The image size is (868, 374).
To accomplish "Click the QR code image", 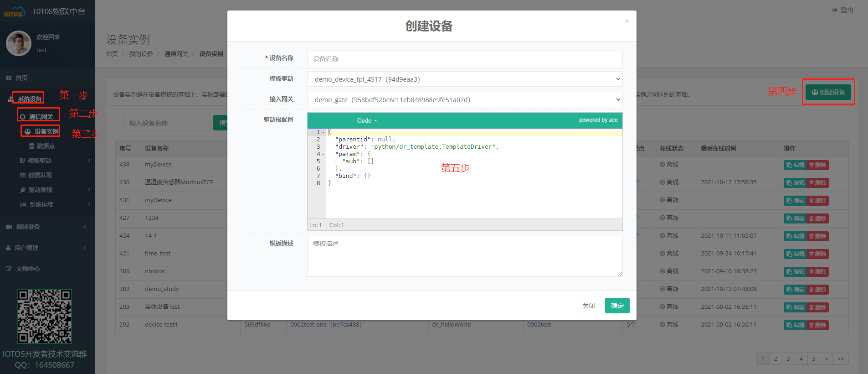I will [45, 317].
